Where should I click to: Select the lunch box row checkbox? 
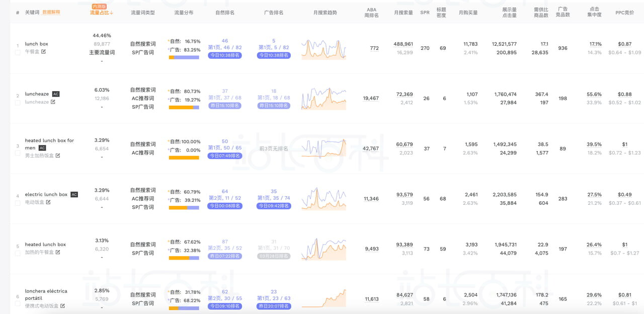point(18,52)
